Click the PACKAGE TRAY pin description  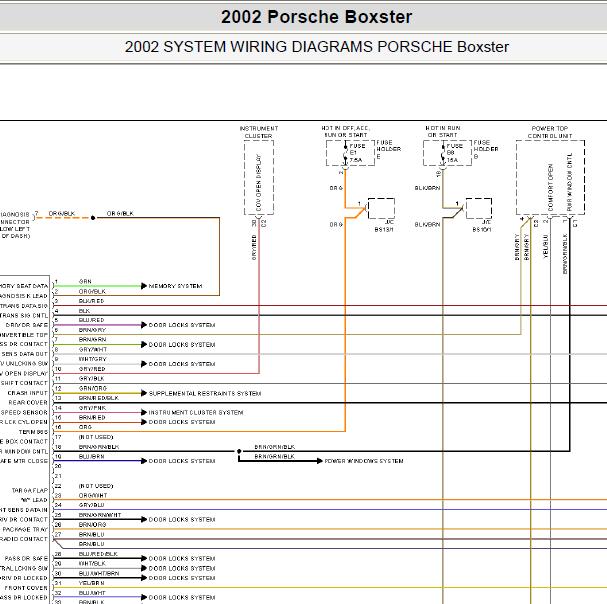pos(25,530)
